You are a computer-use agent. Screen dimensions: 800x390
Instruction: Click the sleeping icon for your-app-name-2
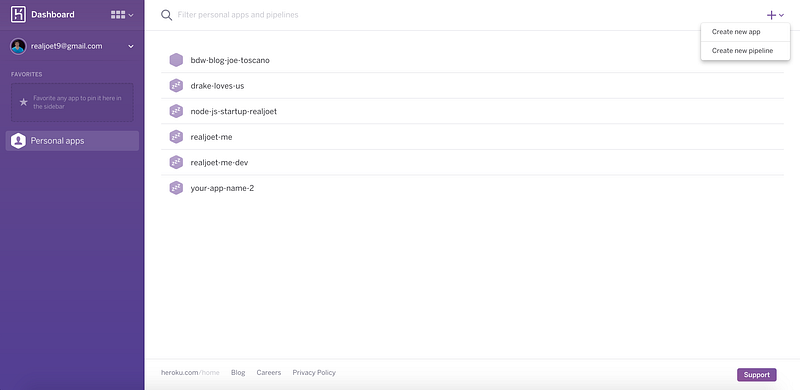[176, 188]
